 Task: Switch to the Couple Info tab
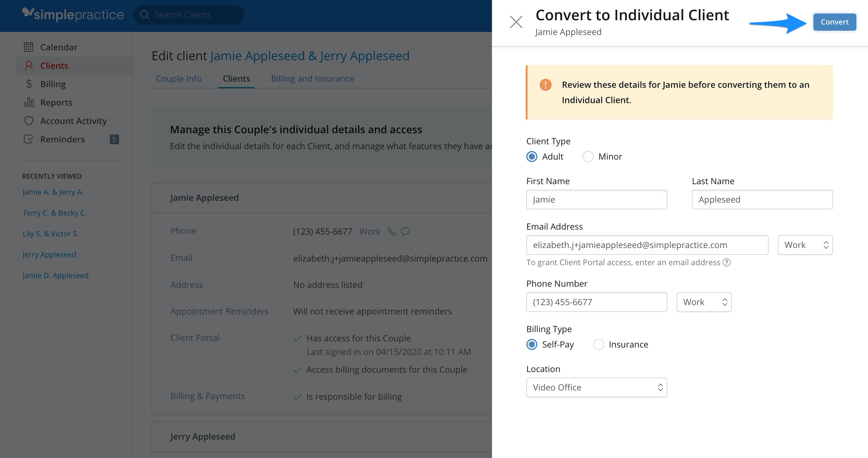tap(179, 78)
